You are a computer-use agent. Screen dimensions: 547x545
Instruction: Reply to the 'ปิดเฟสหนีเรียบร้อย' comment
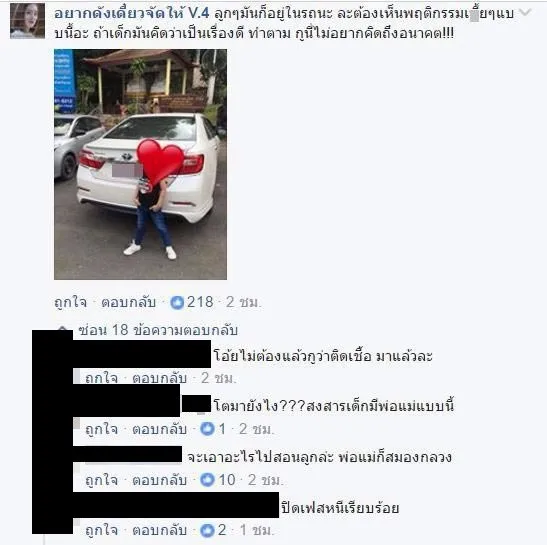[x=159, y=530]
